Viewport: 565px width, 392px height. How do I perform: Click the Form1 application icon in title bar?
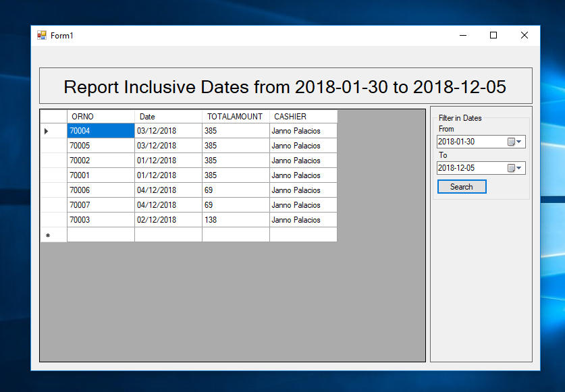coord(42,35)
